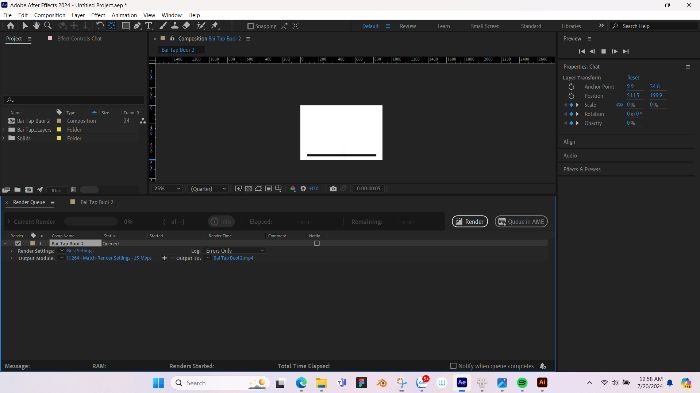The width and height of the screenshot is (700, 393).
Task: Select the Brush tool
Action: pyautogui.click(x=163, y=26)
